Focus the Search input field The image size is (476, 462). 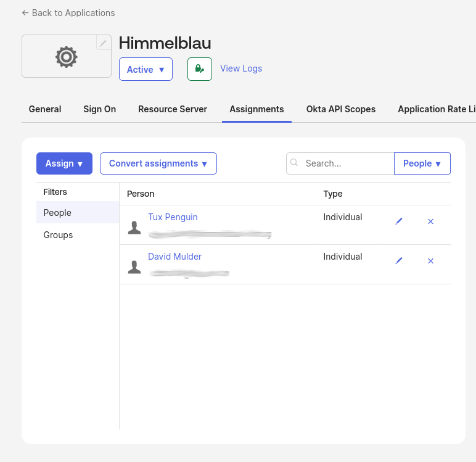coord(340,163)
